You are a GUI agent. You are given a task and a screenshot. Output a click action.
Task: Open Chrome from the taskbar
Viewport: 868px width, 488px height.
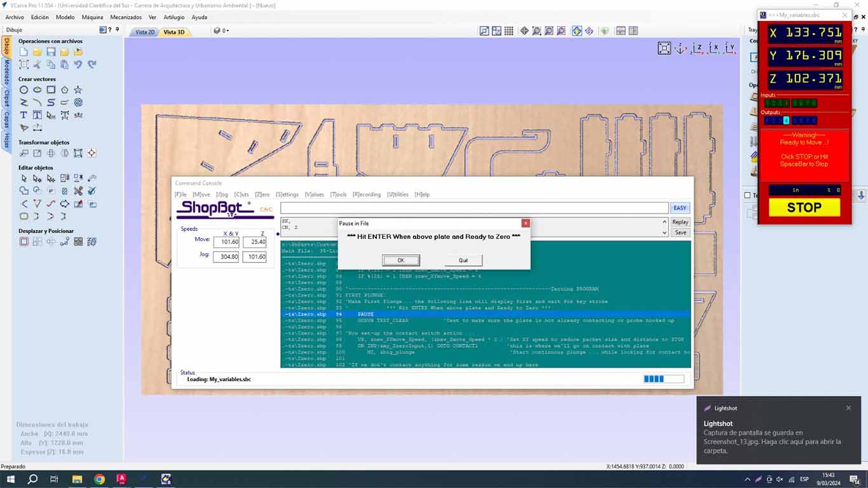100,479
